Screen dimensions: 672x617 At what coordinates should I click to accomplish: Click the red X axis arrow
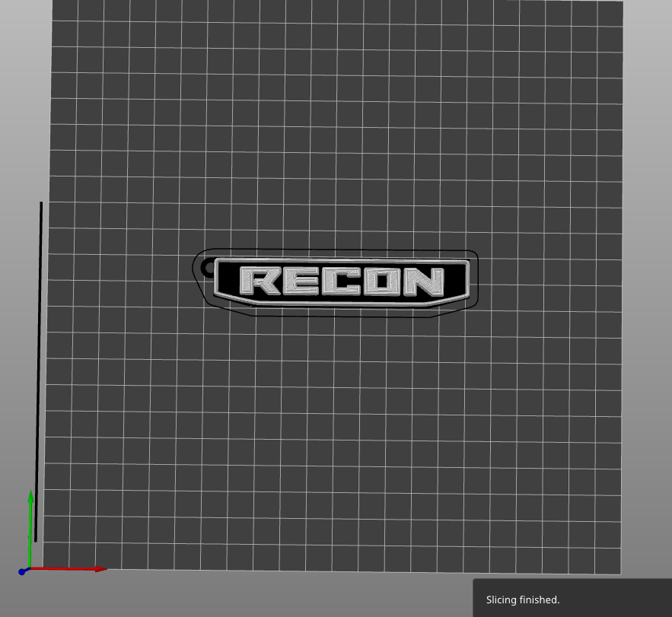68,569
